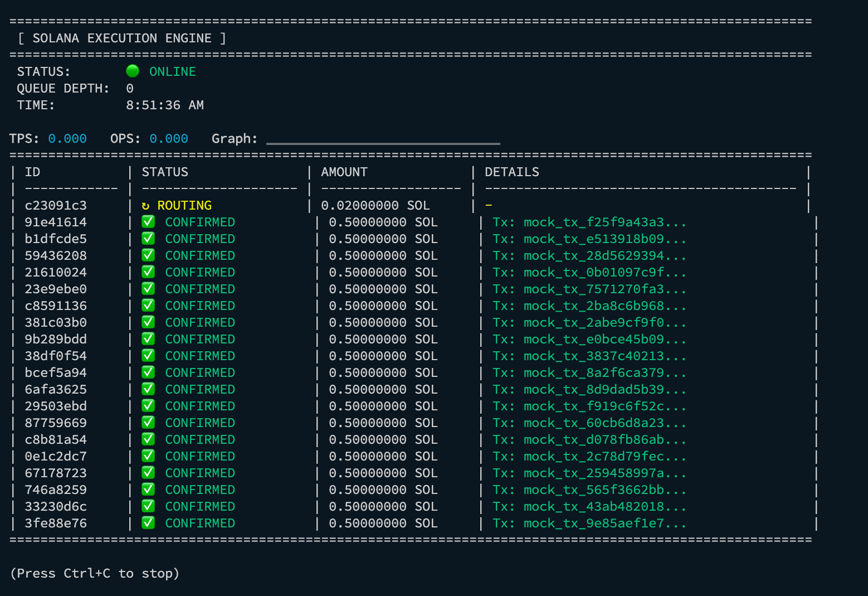Click CONFIRMED status for row 23e9ebe0
Screen dimensions: 868x596
(200, 289)
